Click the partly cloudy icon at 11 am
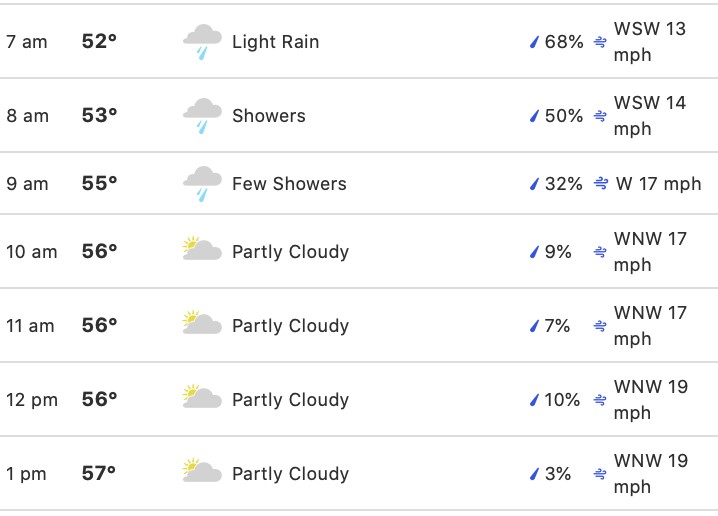 tap(202, 323)
